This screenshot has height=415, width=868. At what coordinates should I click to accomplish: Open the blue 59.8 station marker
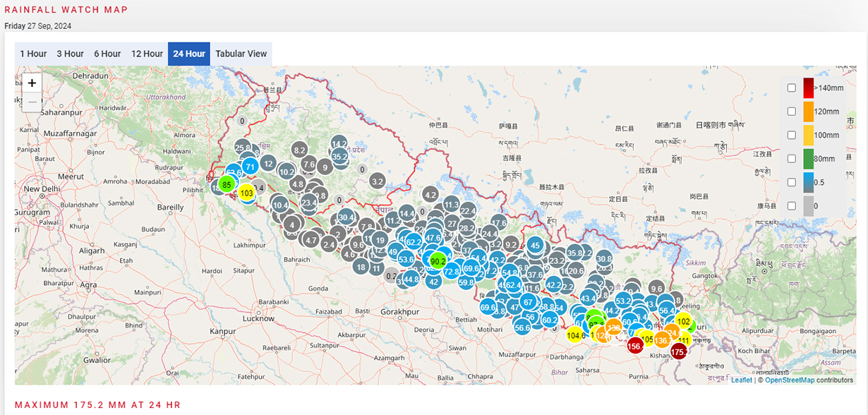pyautogui.click(x=466, y=282)
